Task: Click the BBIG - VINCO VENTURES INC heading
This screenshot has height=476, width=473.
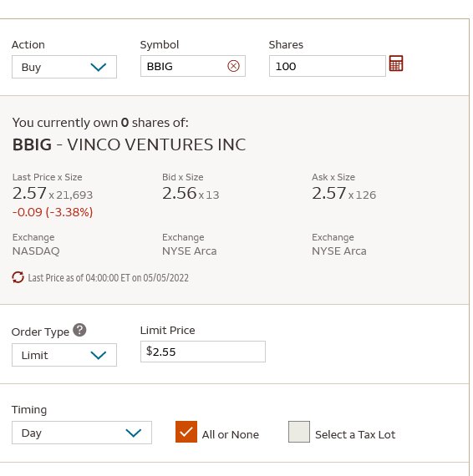Action: (x=129, y=144)
